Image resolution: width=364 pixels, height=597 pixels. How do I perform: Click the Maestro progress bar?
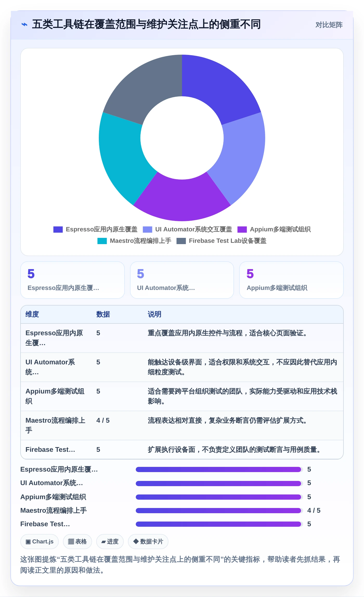point(219,511)
